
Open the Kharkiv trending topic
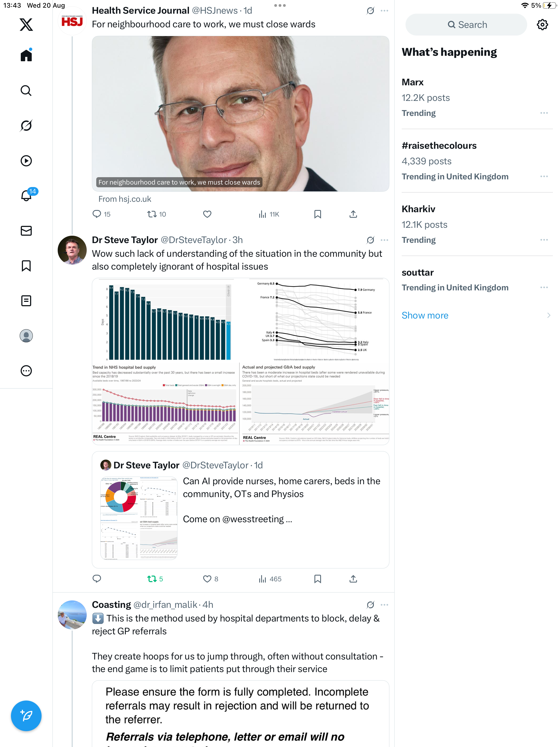tap(418, 209)
